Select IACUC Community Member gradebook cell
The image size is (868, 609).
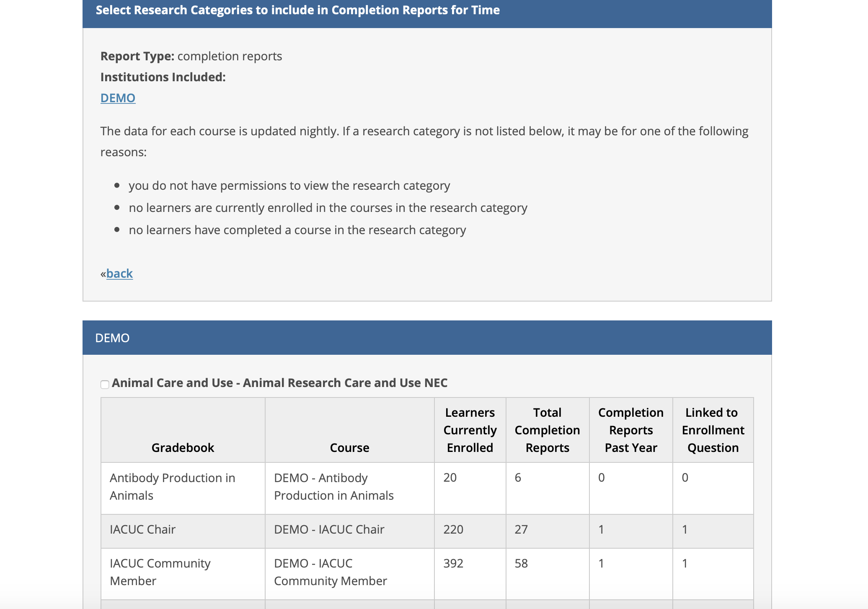click(183, 574)
